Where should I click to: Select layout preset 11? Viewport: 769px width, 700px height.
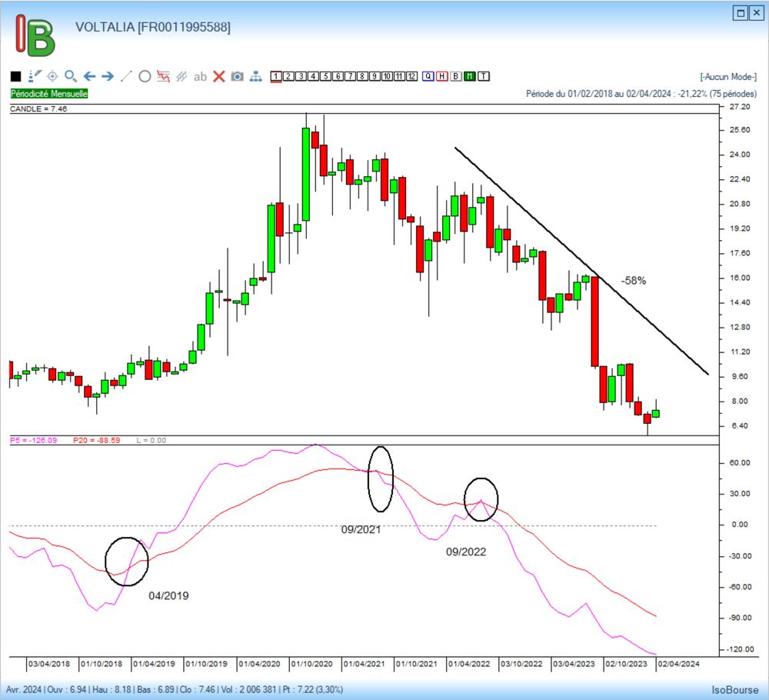click(x=399, y=76)
